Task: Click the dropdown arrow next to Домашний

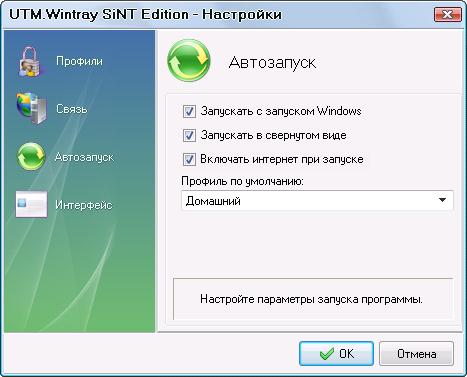Action: (x=442, y=200)
